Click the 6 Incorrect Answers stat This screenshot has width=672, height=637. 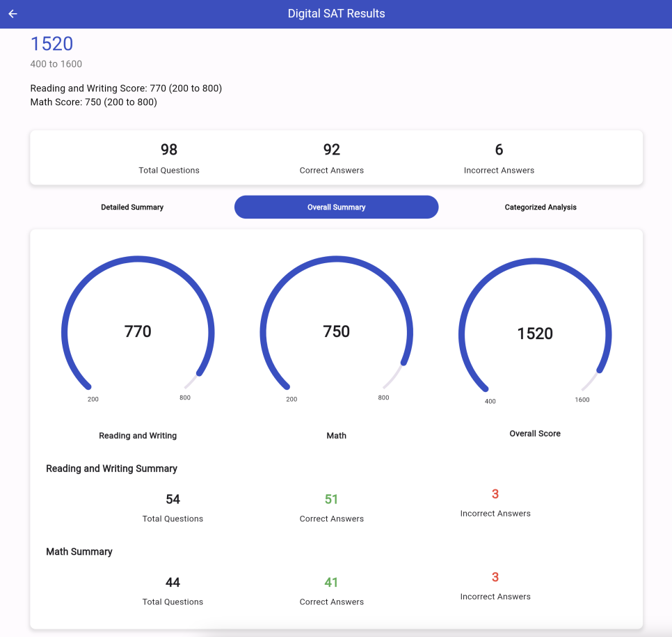coord(499,157)
